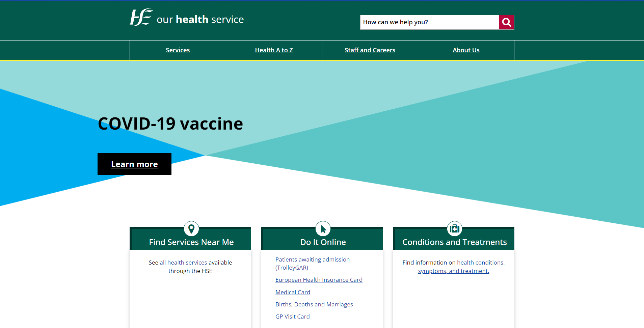Click the COVID-19 vaccine banner heading
The width and height of the screenshot is (644, 328).
point(170,124)
